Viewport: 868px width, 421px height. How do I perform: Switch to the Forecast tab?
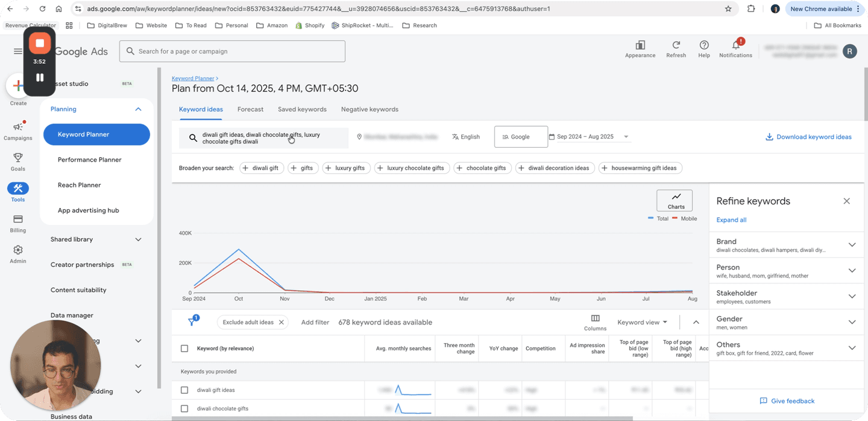(x=250, y=109)
